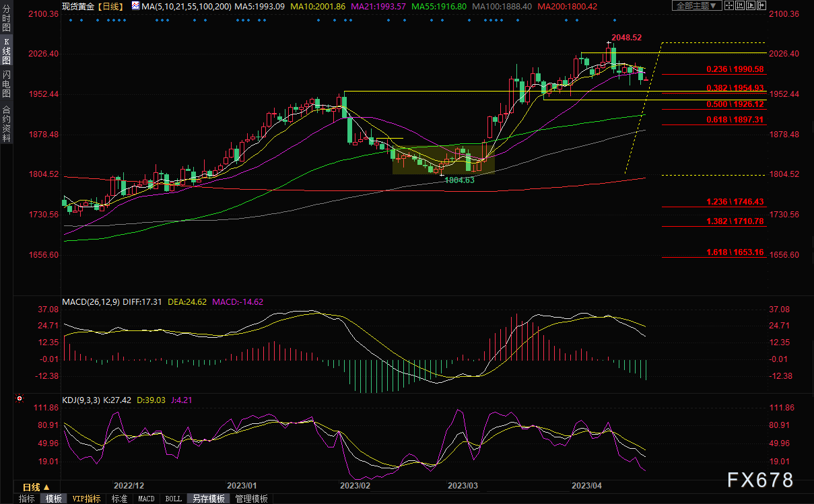The width and height of the screenshot is (814, 504).
Task: Click the 2048.52 high price marker
Action: coord(626,38)
